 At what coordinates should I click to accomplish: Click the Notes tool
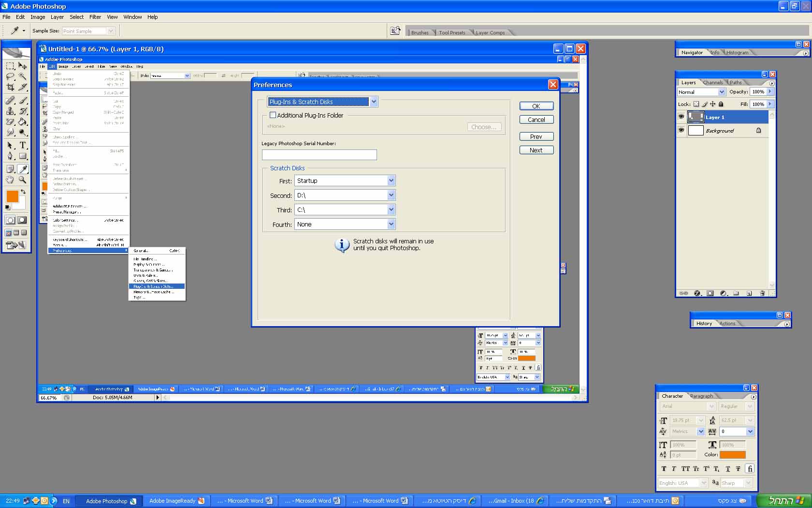[x=10, y=169]
